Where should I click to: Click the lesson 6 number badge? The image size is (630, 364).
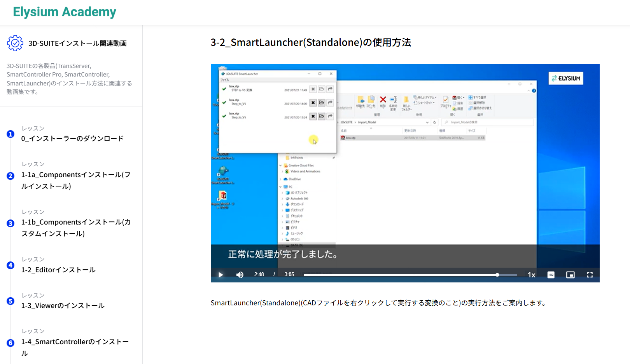click(x=10, y=343)
